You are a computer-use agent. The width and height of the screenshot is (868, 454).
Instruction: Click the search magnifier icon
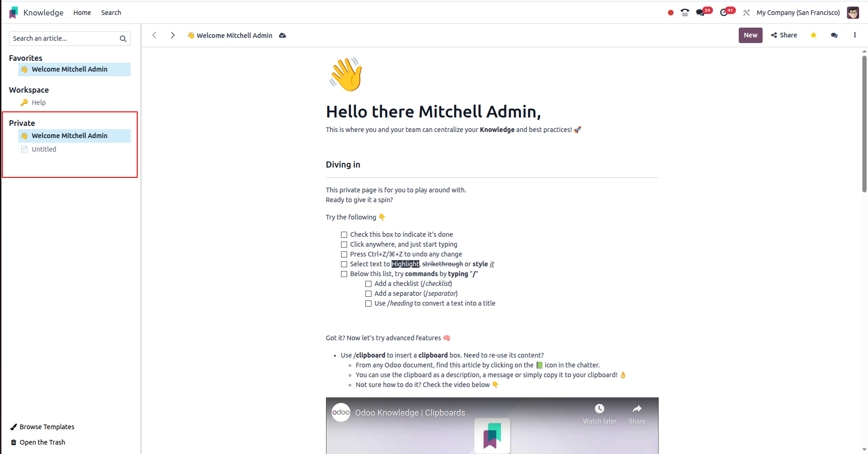123,39
